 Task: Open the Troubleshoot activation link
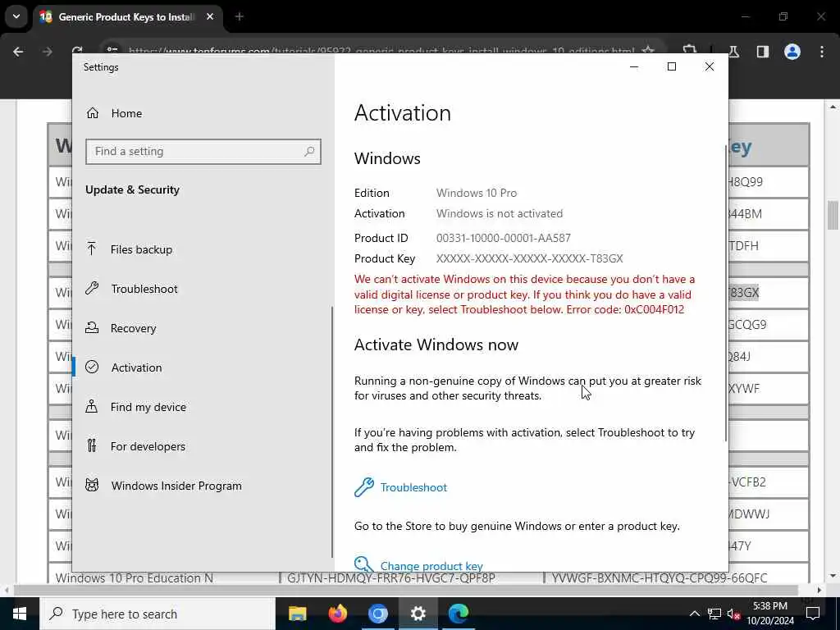[x=413, y=487]
